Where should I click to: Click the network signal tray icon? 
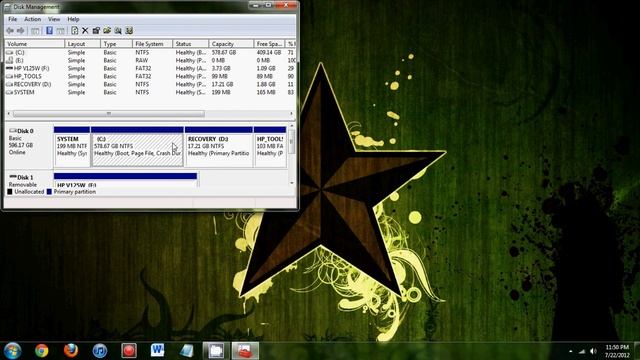point(582,351)
